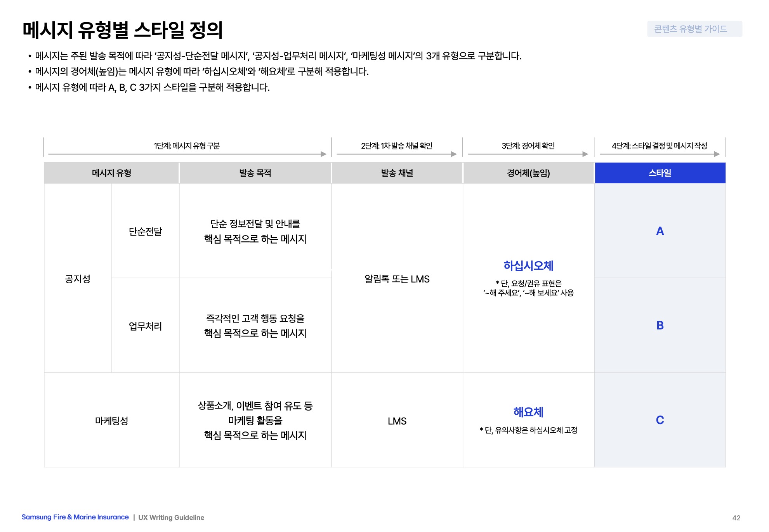Click the 알림톡 또는 LMS cell
This screenshot has height=532, width=769.
(397, 279)
